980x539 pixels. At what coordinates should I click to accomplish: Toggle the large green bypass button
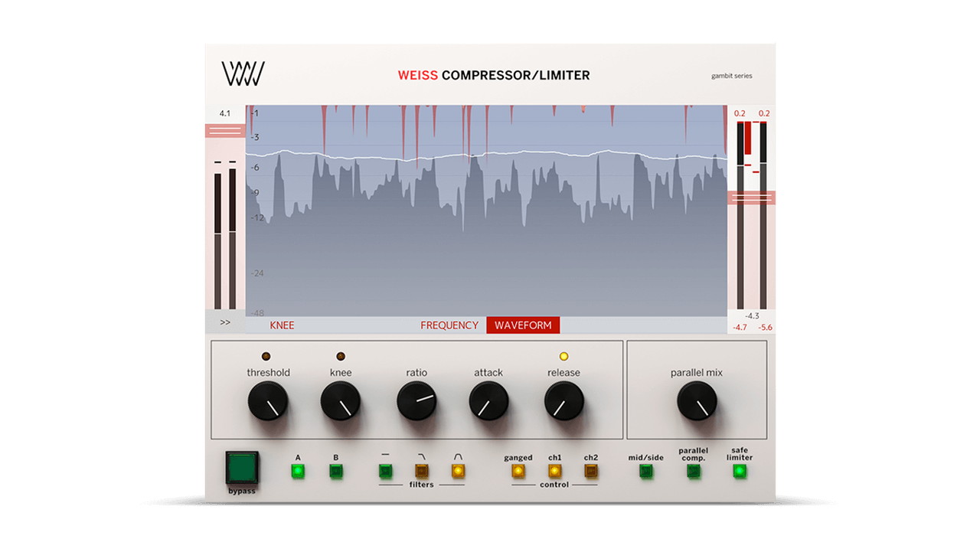(242, 467)
